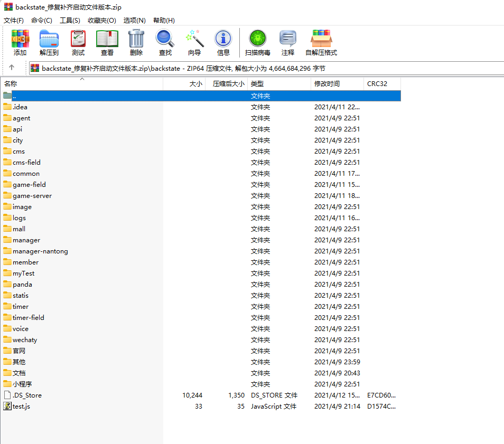Open the Favorites (收藏夹) menu
This screenshot has width=504, height=444.
coord(101,20)
